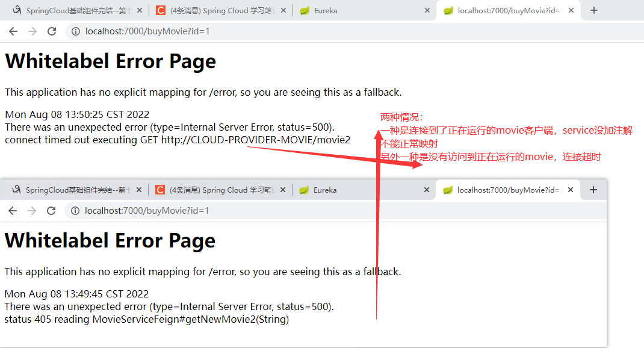
Task: Select localhost:7000/buyMovie tab in bottom window
Action: pos(507,190)
